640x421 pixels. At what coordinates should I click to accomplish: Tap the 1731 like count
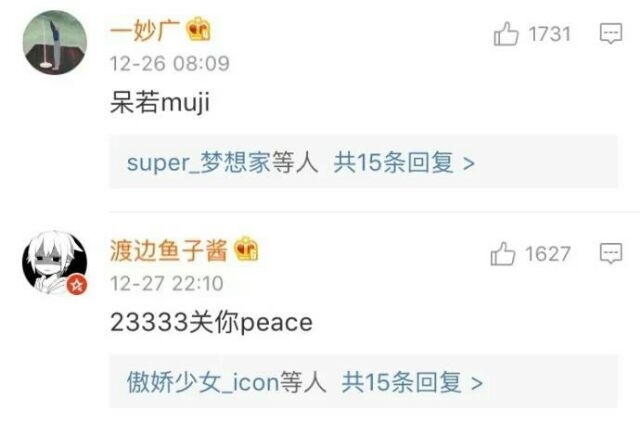point(550,33)
